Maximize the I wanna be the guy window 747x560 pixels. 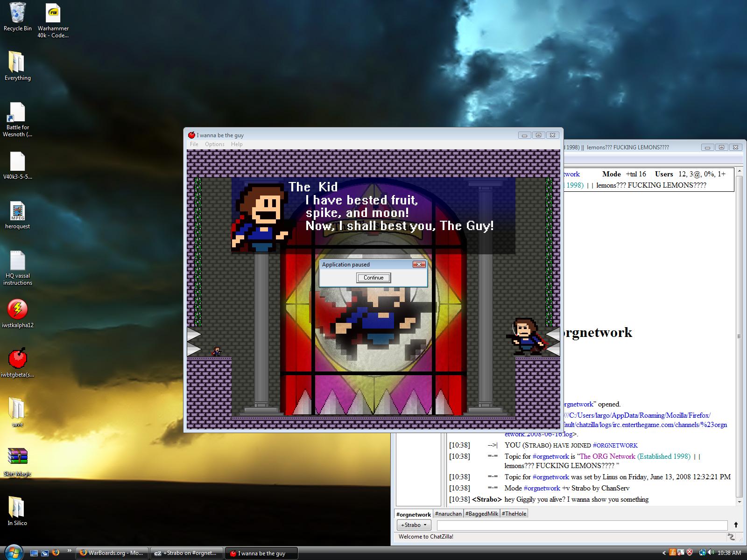538,135
